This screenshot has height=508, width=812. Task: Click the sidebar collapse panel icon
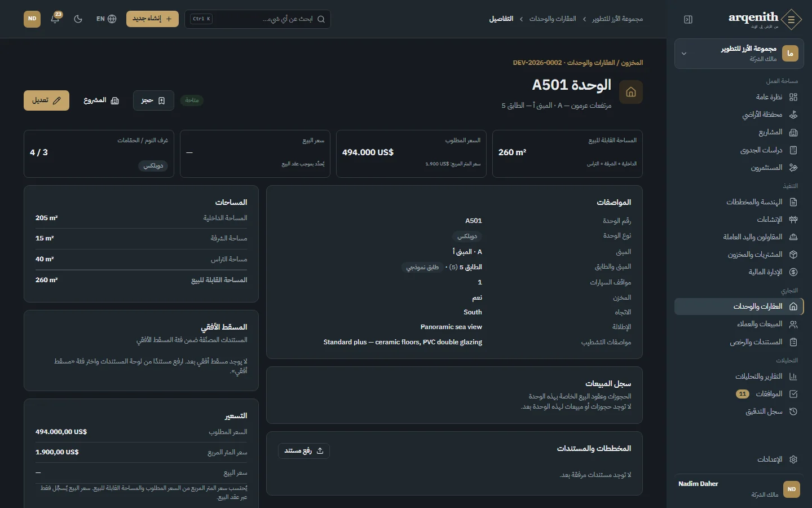tap(688, 19)
